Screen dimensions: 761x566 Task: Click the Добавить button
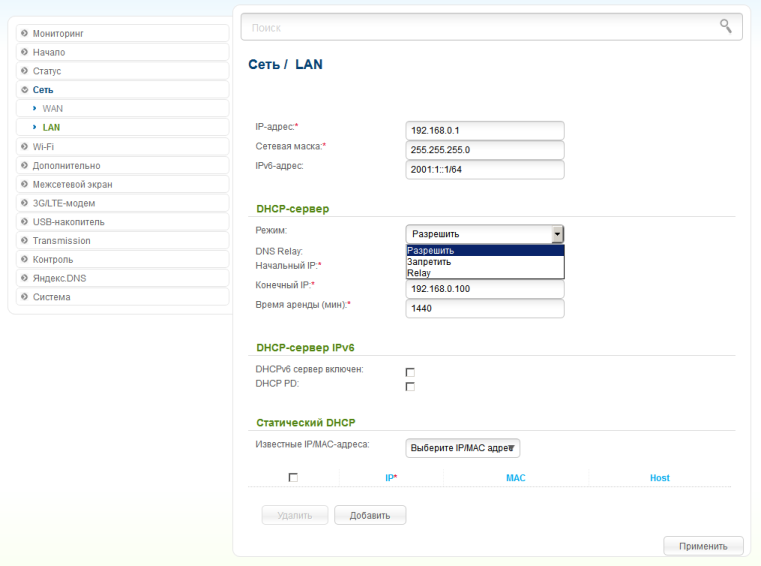click(370, 515)
